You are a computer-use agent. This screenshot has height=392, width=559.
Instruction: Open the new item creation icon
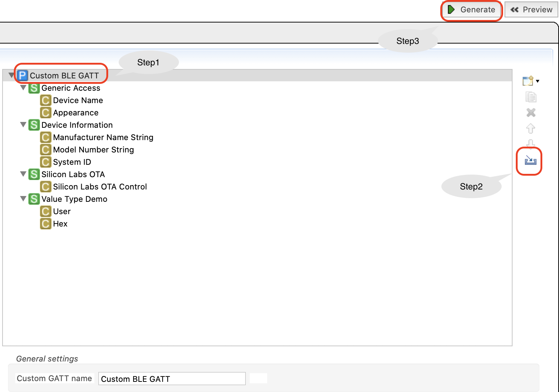pyautogui.click(x=528, y=81)
